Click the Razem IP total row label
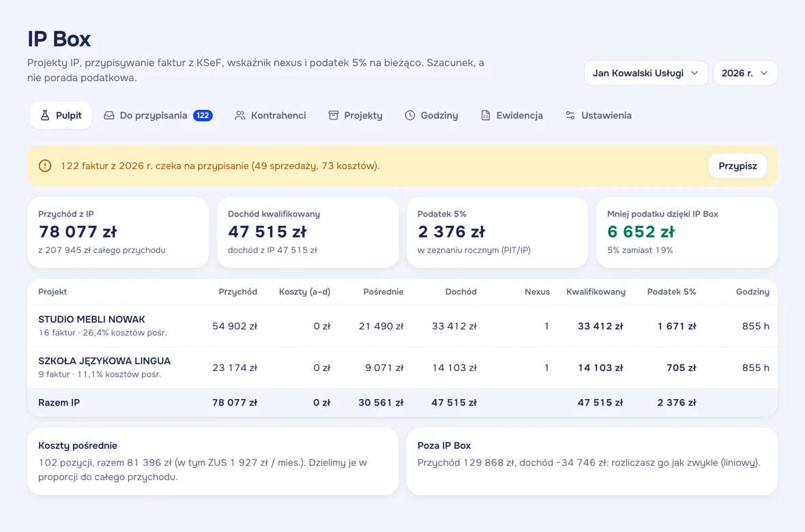 (59, 402)
